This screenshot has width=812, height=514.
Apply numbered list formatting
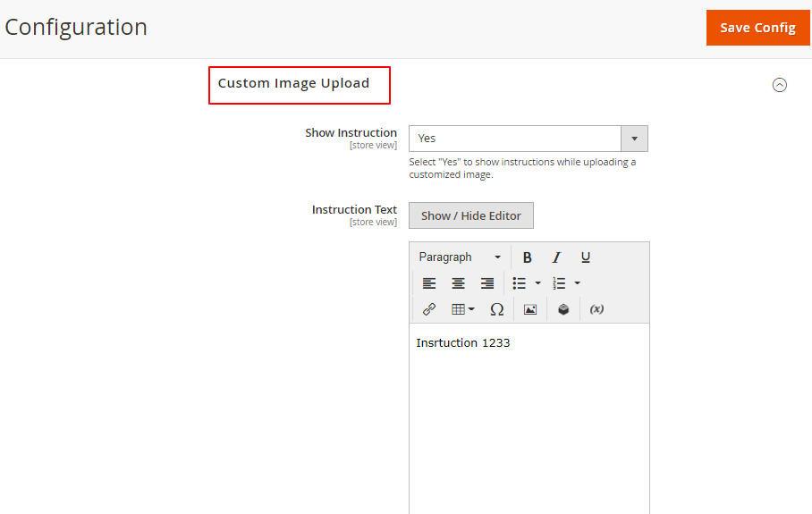560,283
